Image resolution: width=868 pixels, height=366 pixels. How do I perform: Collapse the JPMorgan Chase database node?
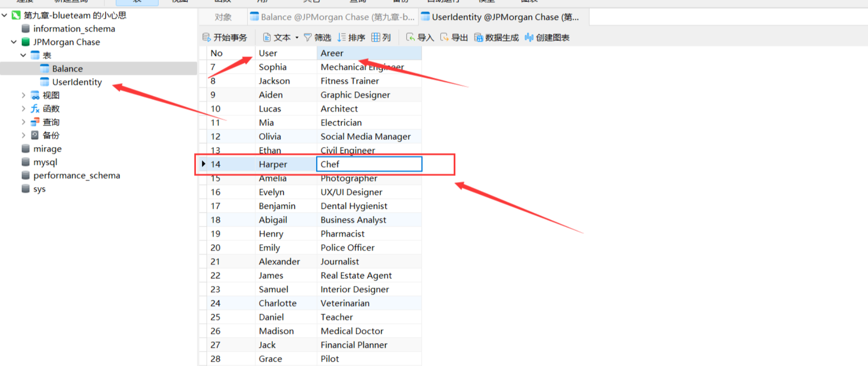click(14, 42)
